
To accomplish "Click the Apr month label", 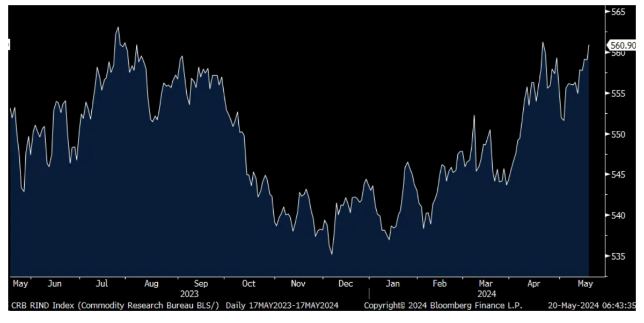I will coord(533,283).
